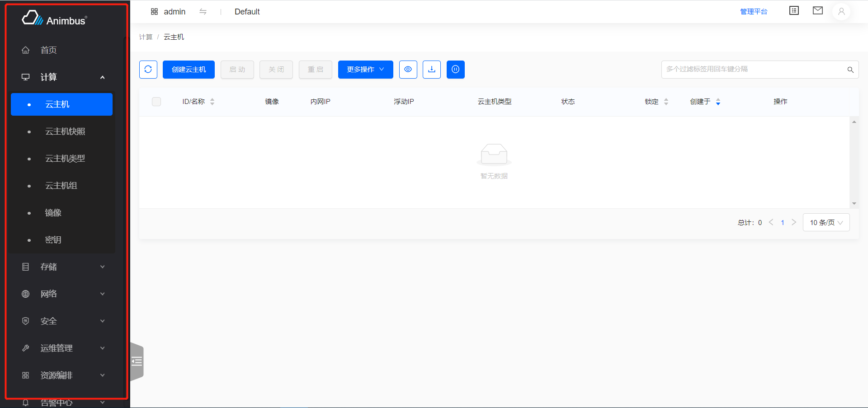The height and width of the screenshot is (408, 868).
Task: Navigate to 镜像 in the sidebar menu
Action: coord(53,212)
